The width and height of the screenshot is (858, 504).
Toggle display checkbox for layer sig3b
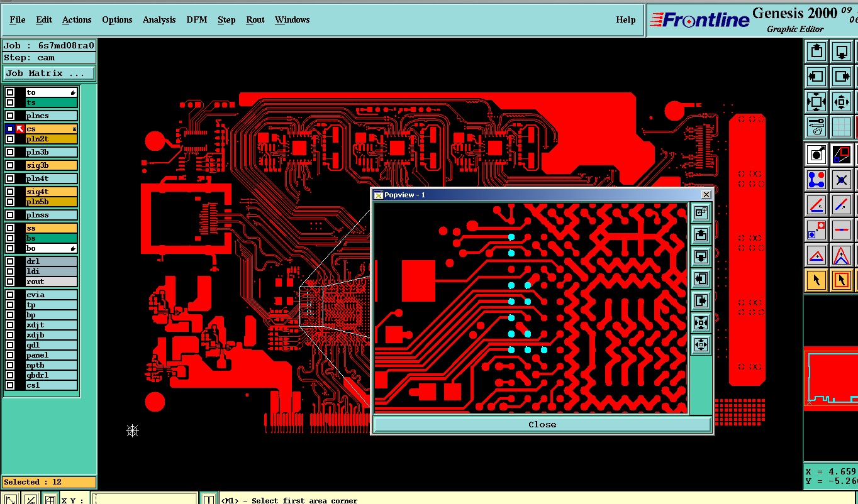[10, 165]
